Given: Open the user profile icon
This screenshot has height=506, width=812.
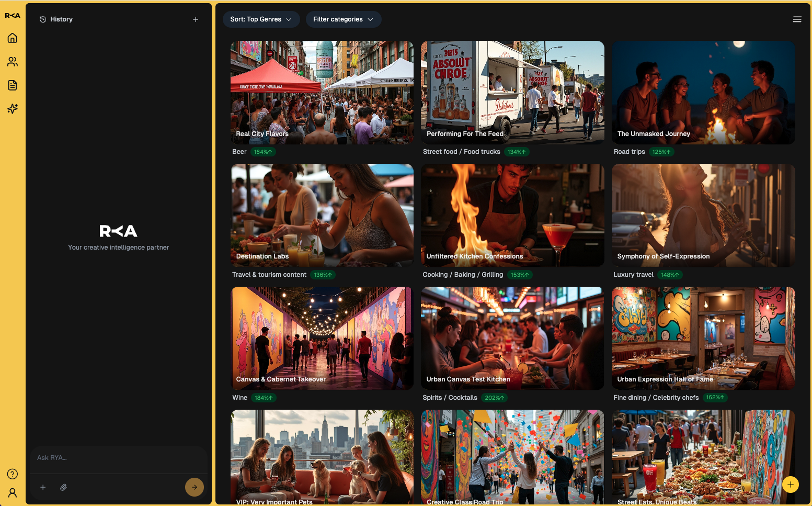Looking at the screenshot, I should 13,493.
